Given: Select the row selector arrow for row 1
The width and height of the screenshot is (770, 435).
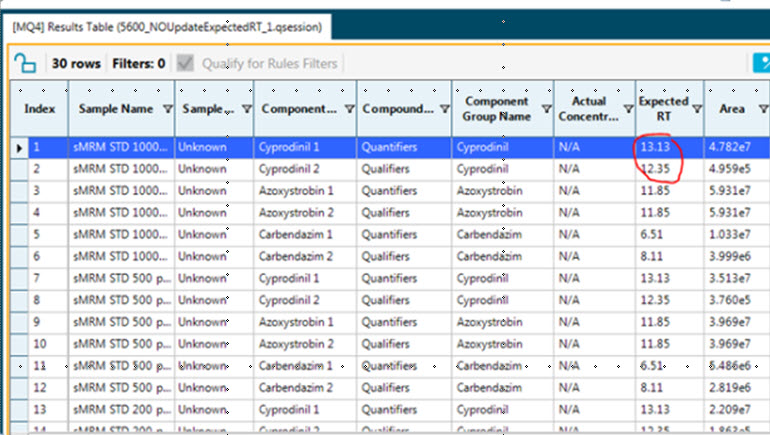Looking at the screenshot, I should tap(19, 147).
